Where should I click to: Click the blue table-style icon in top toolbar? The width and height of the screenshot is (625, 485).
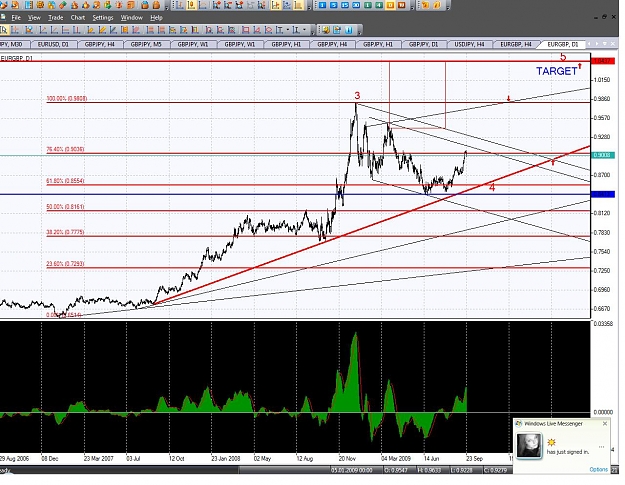click(x=29, y=5)
